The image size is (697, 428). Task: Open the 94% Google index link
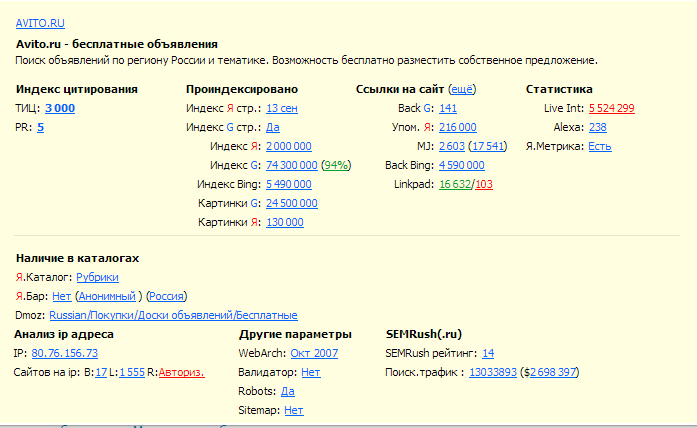tap(336, 165)
